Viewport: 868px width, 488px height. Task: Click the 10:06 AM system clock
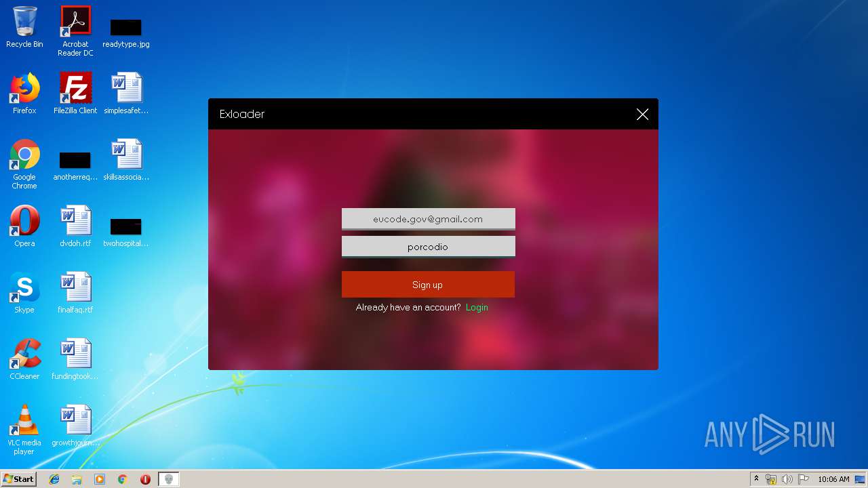833,479
